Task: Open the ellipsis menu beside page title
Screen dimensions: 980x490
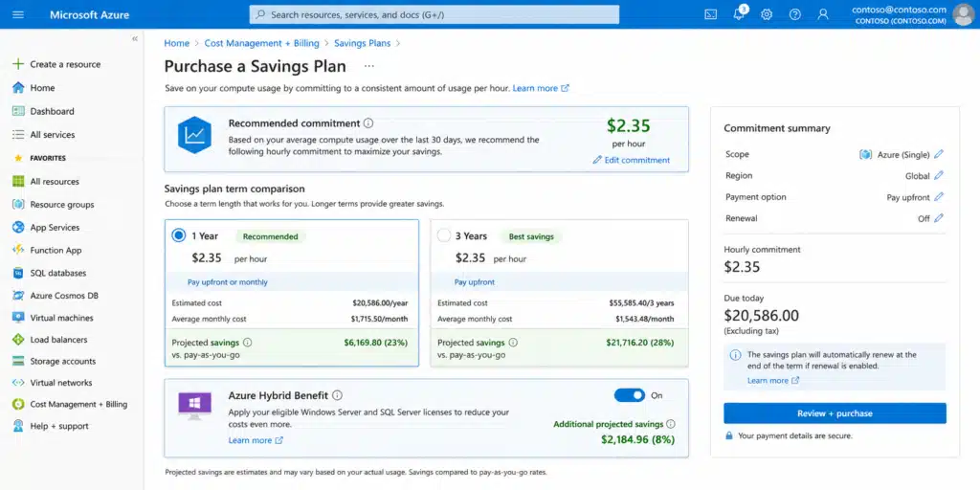Action: (x=369, y=66)
